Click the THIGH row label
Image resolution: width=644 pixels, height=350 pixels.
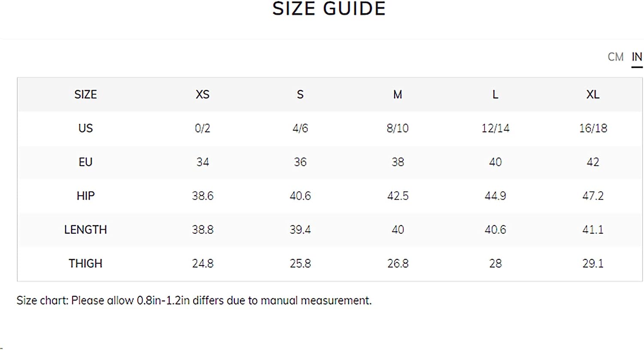85,263
